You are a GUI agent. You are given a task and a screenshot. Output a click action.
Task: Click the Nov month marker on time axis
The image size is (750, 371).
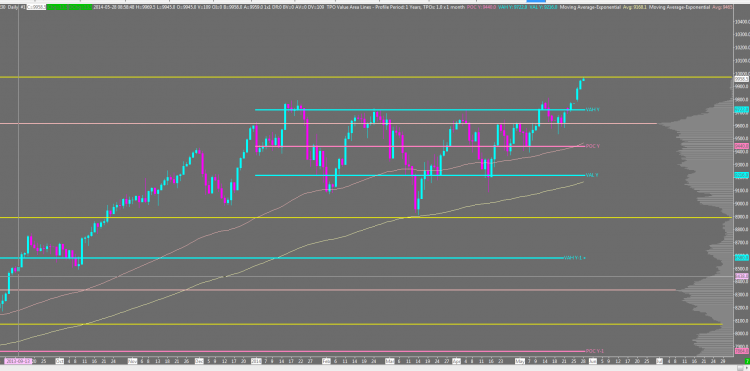pos(132,361)
